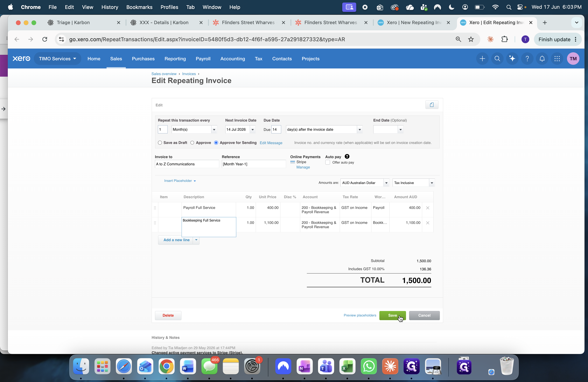The width and height of the screenshot is (588, 382).
Task: Open the Contacts menu in Xero navigation
Action: 282,59
